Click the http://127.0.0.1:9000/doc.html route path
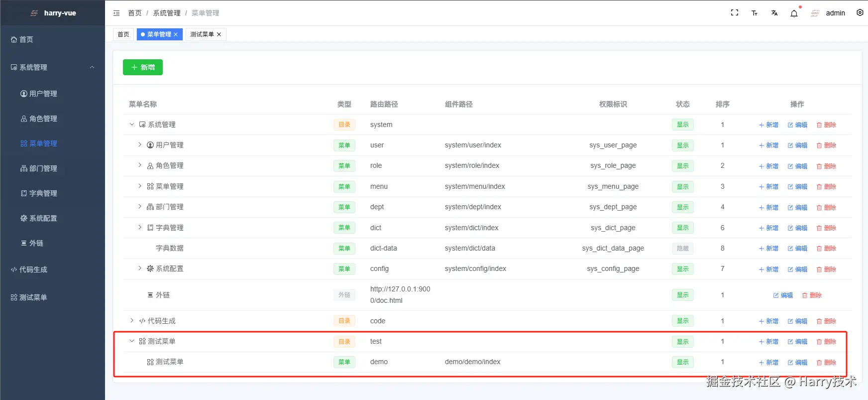Image resolution: width=868 pixels, height=400 pixels. pyautogui.click(x=400, y=295)
